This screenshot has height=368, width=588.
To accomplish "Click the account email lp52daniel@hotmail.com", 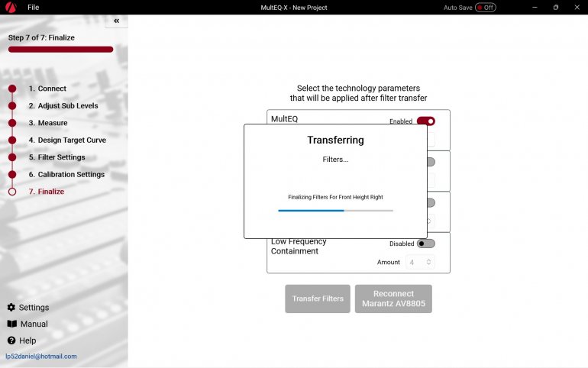I will pyautogui.click(x=41, y=357).
